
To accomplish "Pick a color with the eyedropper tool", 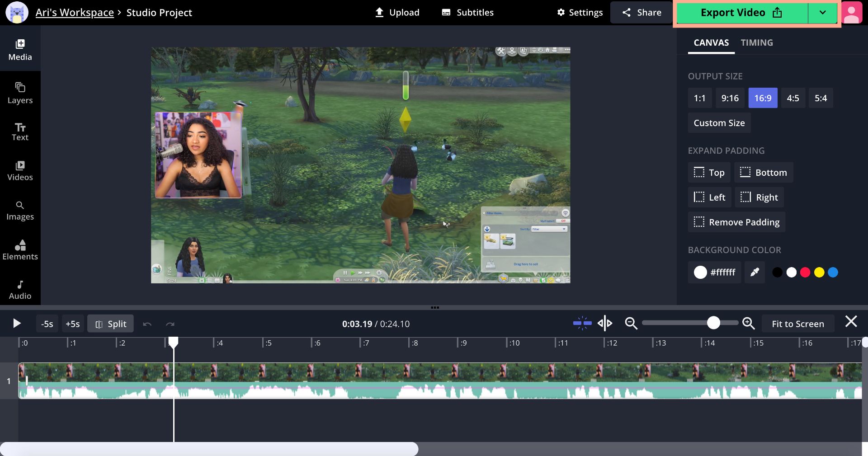I will (x=755, y=272).
